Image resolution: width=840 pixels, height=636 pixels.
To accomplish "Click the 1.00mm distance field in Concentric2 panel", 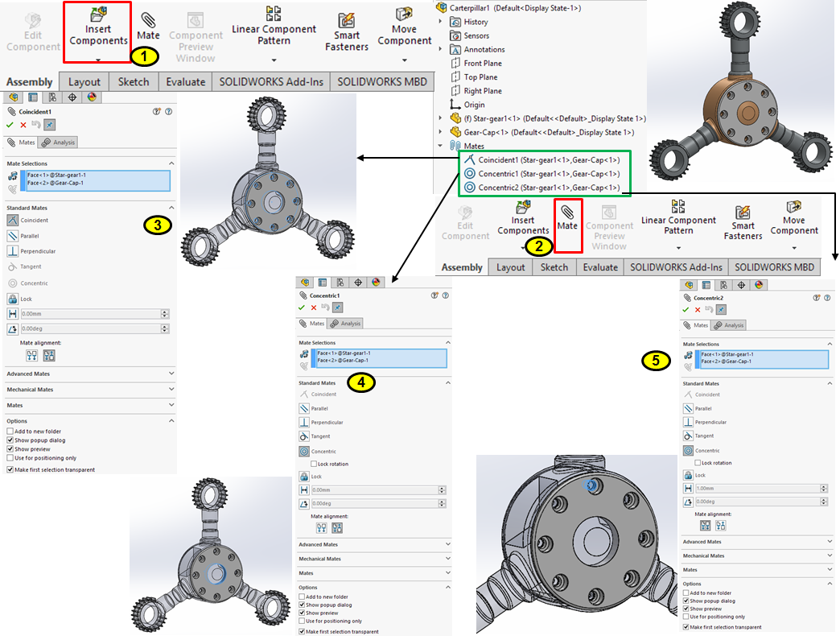I will click(x=759, y=488).
